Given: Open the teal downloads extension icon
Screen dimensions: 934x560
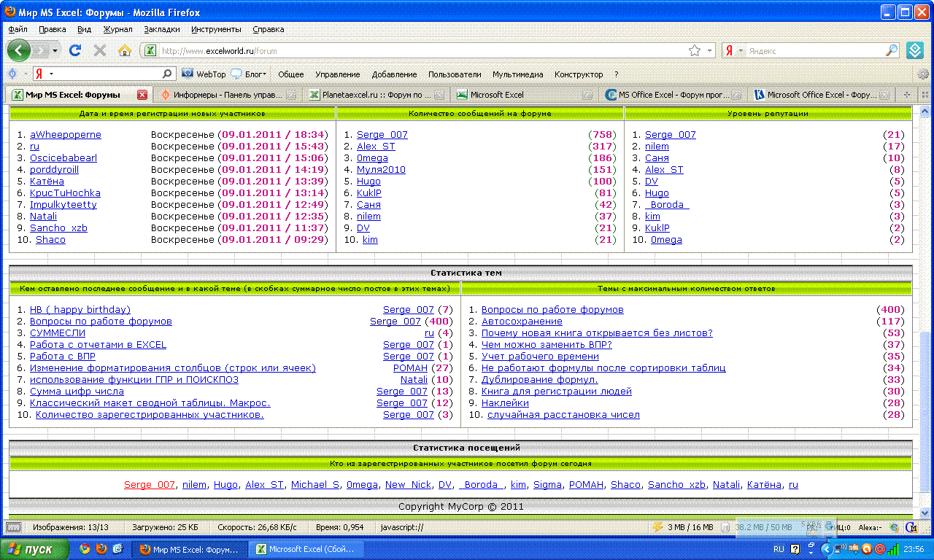Looking at the screenshot, I should (915, 50).
